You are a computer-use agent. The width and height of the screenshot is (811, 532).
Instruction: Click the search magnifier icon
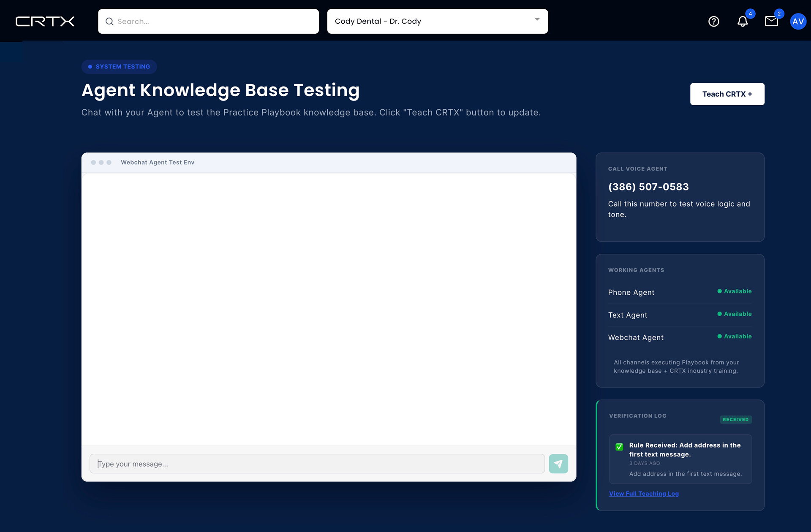click(x=109, y=21)
